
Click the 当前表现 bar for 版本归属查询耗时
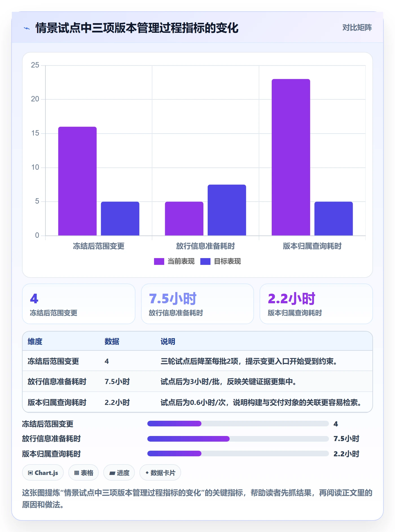(x=291, y=157)
